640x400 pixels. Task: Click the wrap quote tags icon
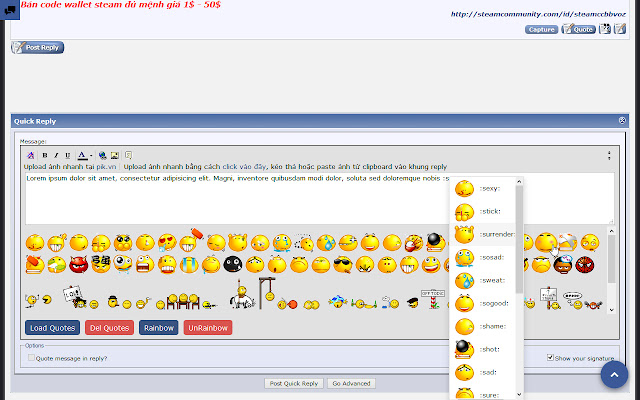[128, 155]
